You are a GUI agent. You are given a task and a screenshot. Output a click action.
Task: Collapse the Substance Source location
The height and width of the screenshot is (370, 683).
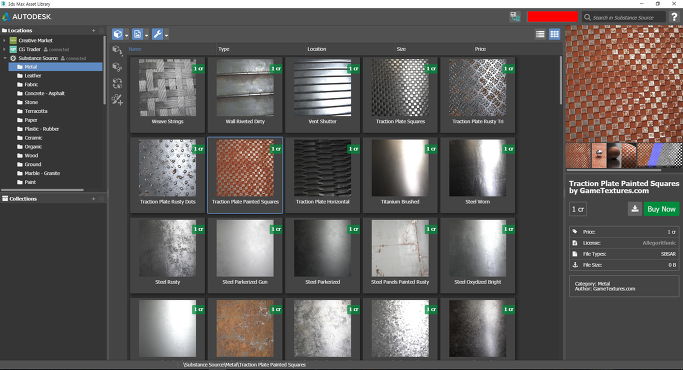(x=5, y=58)
